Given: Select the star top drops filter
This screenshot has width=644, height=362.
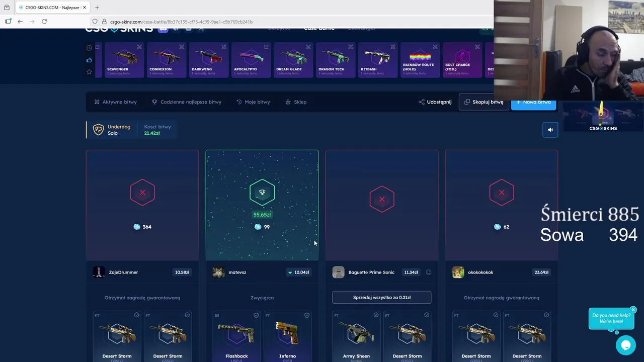Looking at the screenshot, I should pos(89,72).
